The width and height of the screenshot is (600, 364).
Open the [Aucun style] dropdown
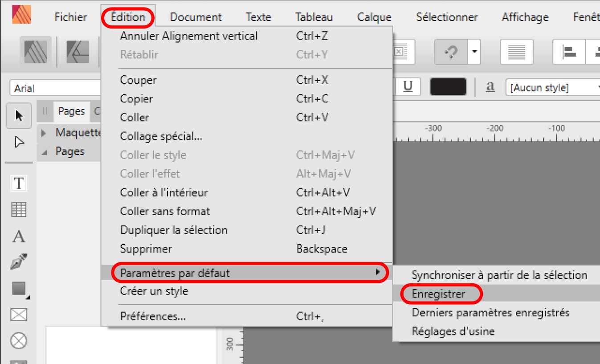[x=552, y=88]
